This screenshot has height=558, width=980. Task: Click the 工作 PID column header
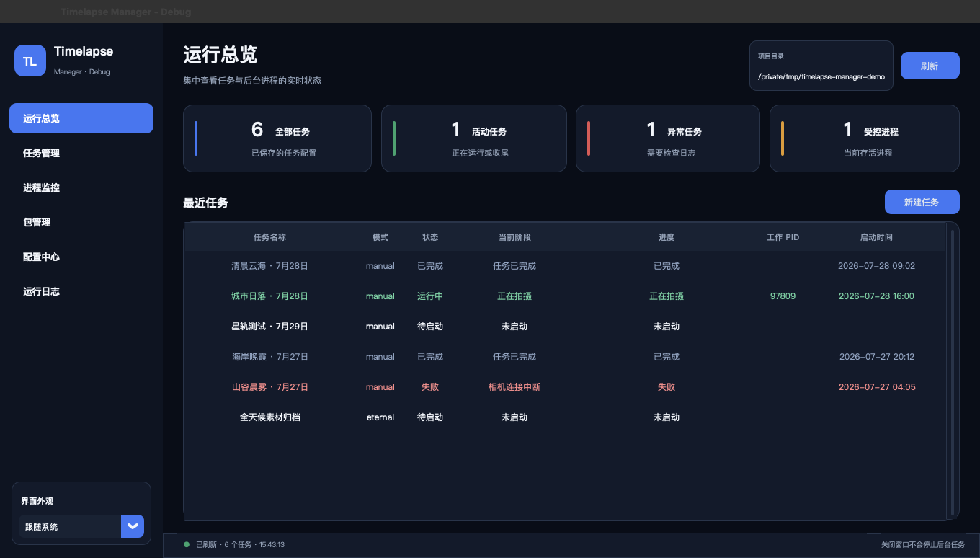point(783,237)
